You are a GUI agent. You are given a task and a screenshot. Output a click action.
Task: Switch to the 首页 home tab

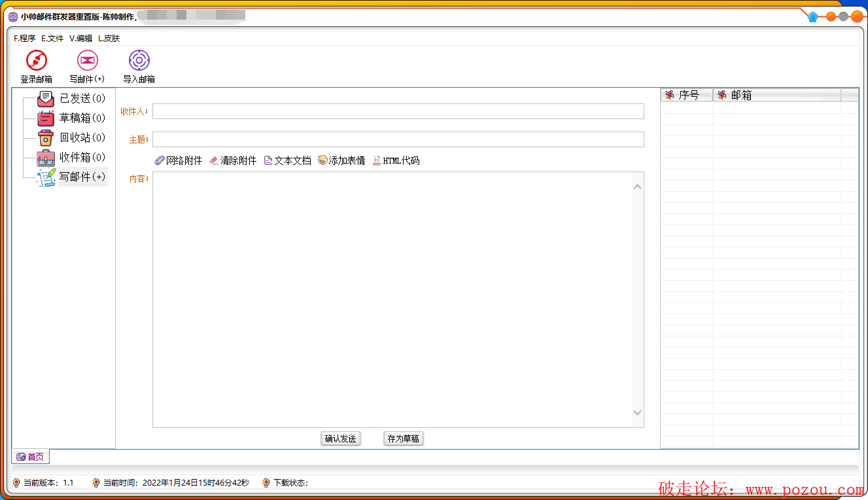pyautogui.click(x=31, y=457)
